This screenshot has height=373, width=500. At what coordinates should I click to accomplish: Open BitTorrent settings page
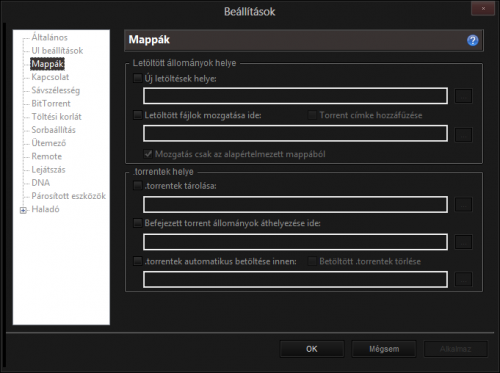[51, 104]
